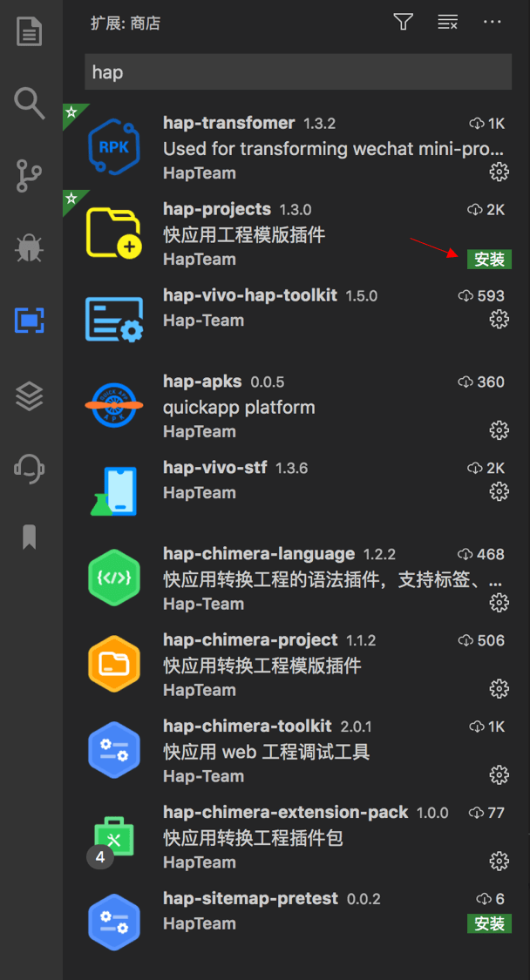Click the '扩展: 商店' panel title
This screenshot has height=980, width=530.
click(126, 24)
